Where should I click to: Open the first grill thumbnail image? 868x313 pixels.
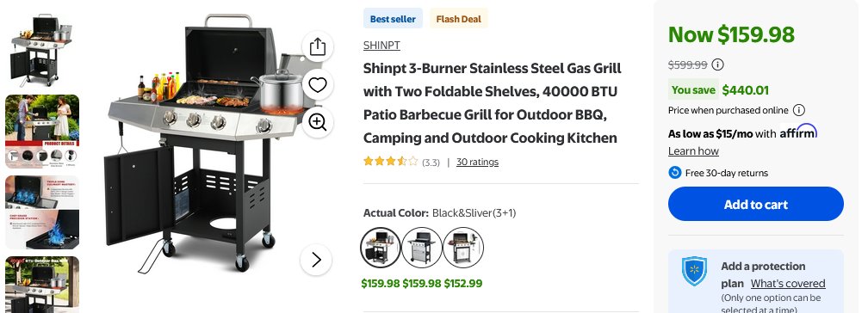tap(43, 50)
